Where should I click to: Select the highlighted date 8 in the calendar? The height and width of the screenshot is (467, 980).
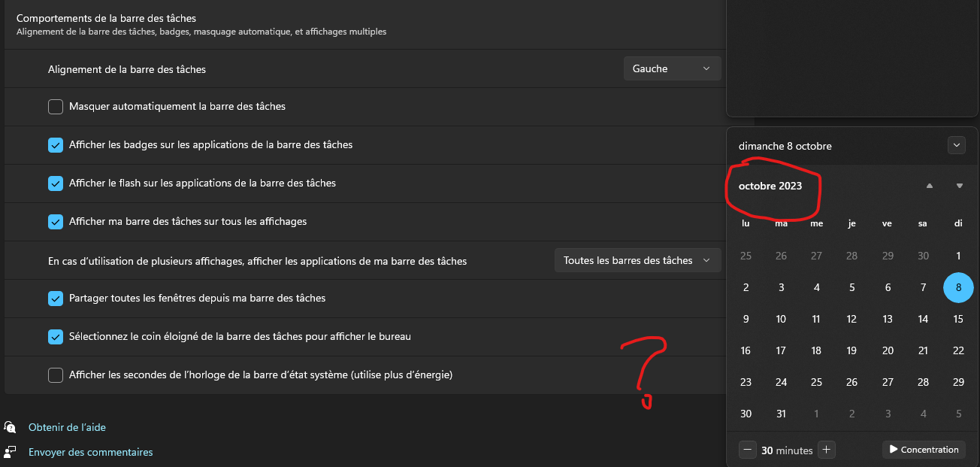click(x=958, y=287)
